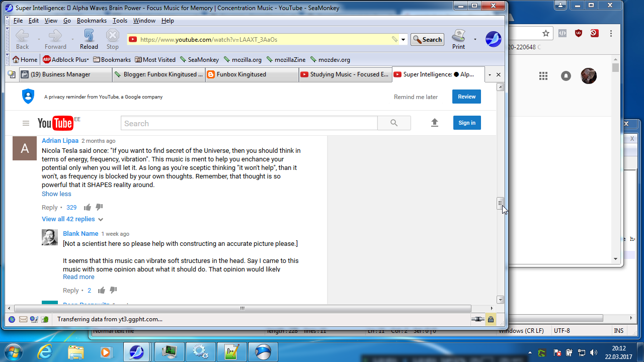Image resolution: width=644 pixels, height=362 pixels.
Task: Open the mozillaZine bookmark
Action: click(286, 59)
